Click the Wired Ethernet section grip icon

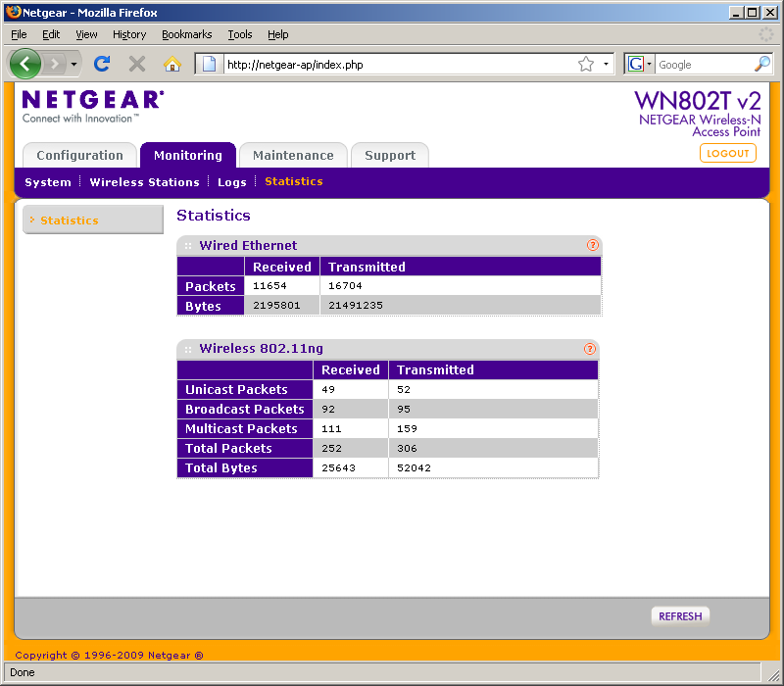tap(188, 246)
